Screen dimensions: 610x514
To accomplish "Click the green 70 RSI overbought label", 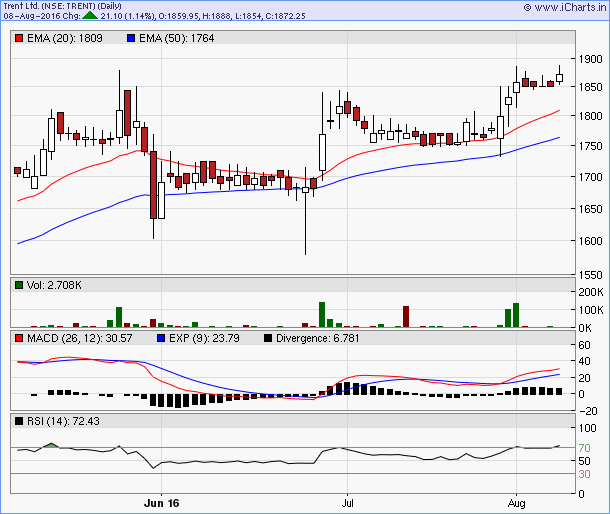I will pyautogui.click(x=584, y=448).
